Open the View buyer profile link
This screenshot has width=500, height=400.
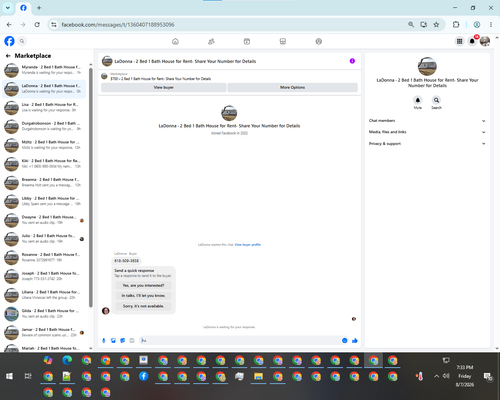coord(248,245)
